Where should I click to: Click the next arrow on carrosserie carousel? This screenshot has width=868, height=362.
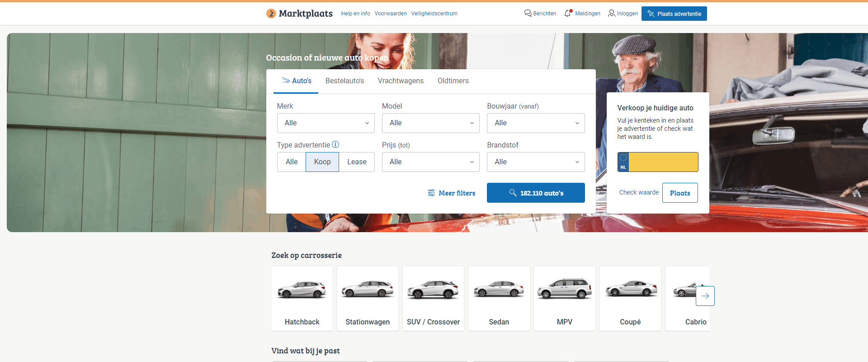(705, 296)
